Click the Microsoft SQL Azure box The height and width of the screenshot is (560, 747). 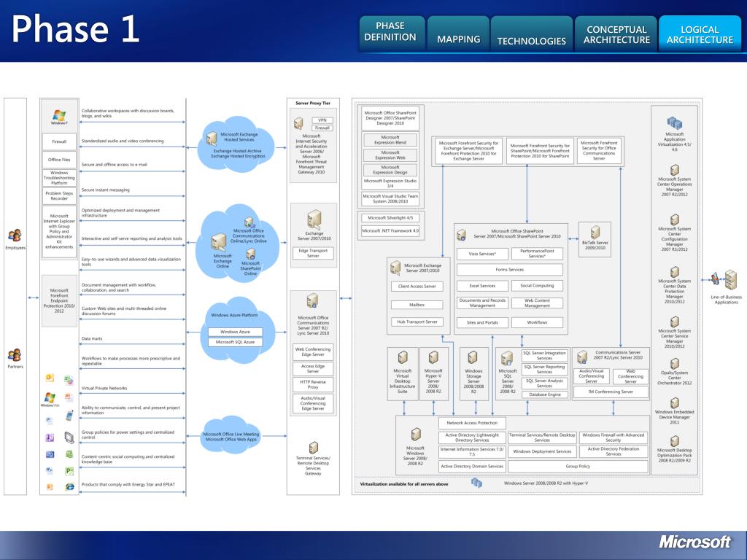(x=236, y=342)
